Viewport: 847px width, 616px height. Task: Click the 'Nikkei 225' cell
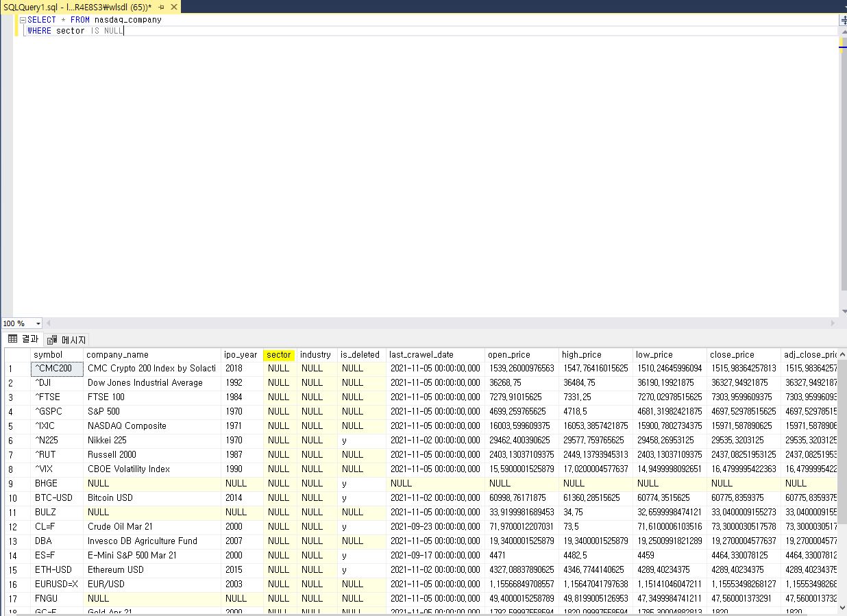(x=152, y=441)
